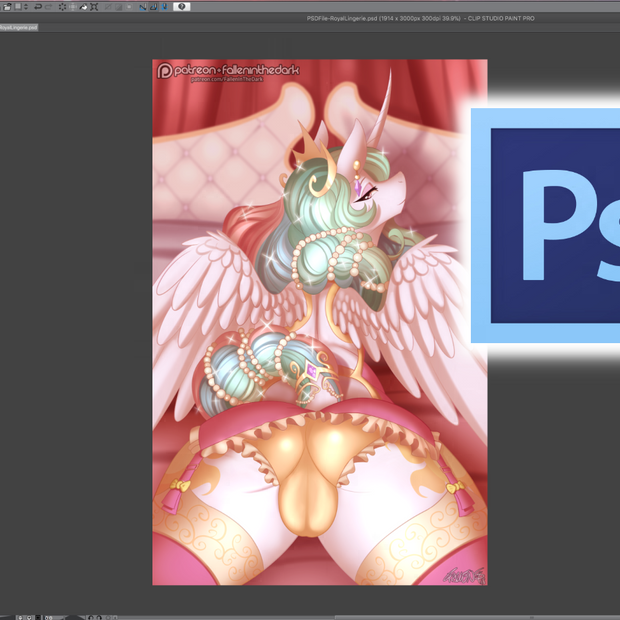Click the zoom in icon in bottom bar
620x620 pixels.
point(29,618)
